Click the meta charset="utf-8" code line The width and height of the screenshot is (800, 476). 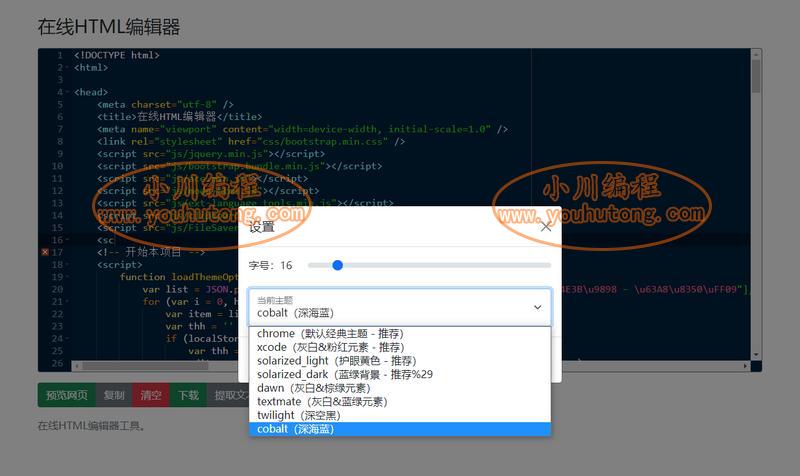(x=165, y=105)
